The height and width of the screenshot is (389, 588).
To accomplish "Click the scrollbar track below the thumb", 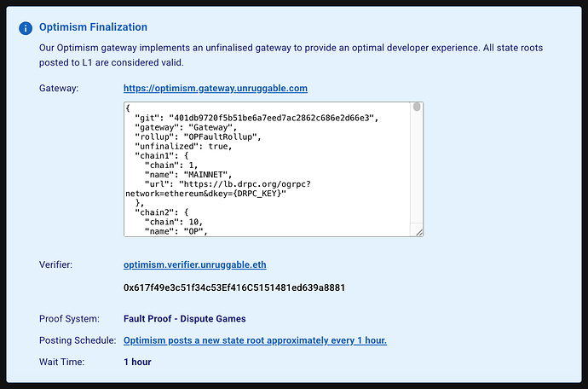I will [x=417, y=167].
